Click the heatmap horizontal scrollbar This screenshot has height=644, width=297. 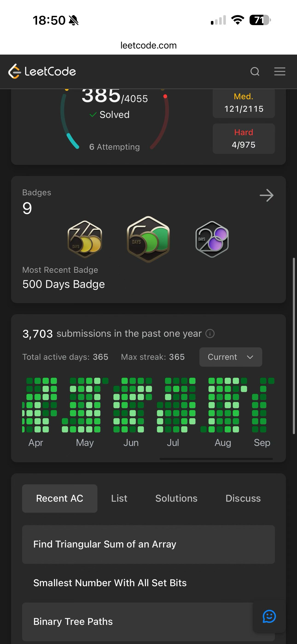point(216,459)
